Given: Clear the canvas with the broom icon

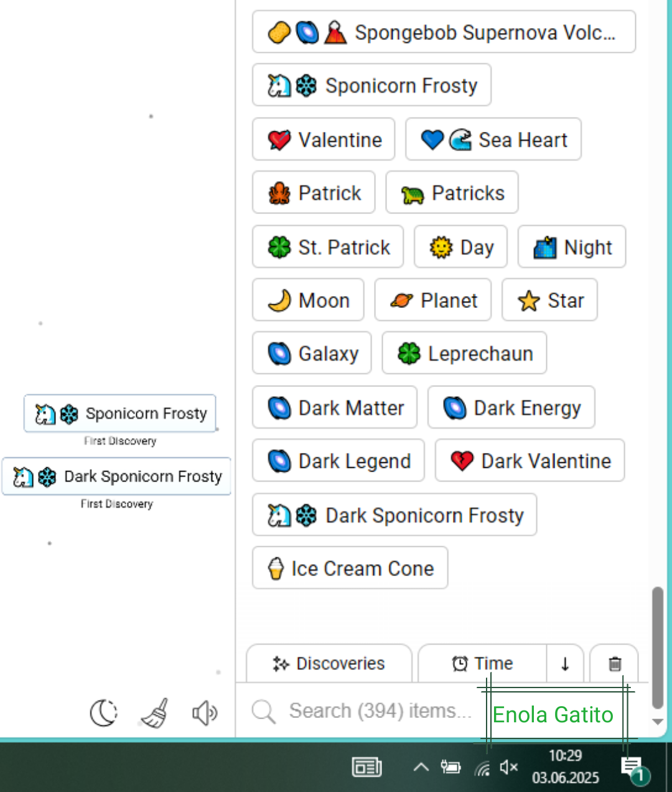Looking at the screenshot, I should click(x=154, y=713).
